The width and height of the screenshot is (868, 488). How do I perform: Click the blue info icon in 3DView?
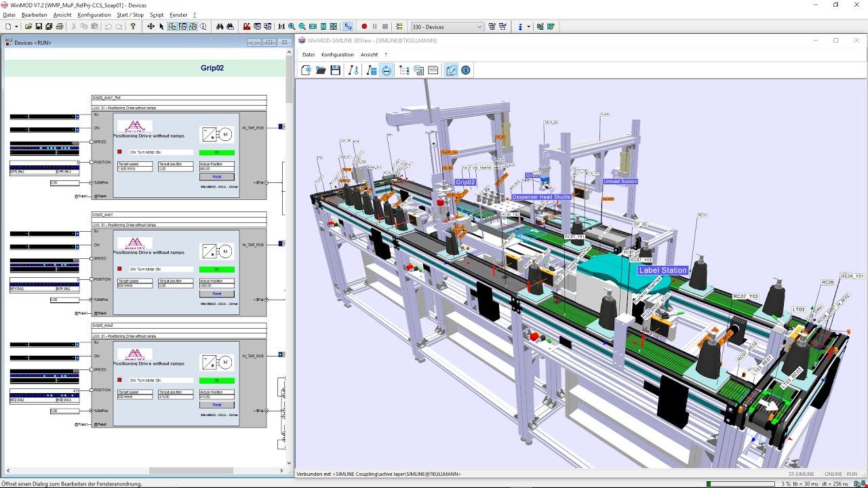tap(466, 70)
